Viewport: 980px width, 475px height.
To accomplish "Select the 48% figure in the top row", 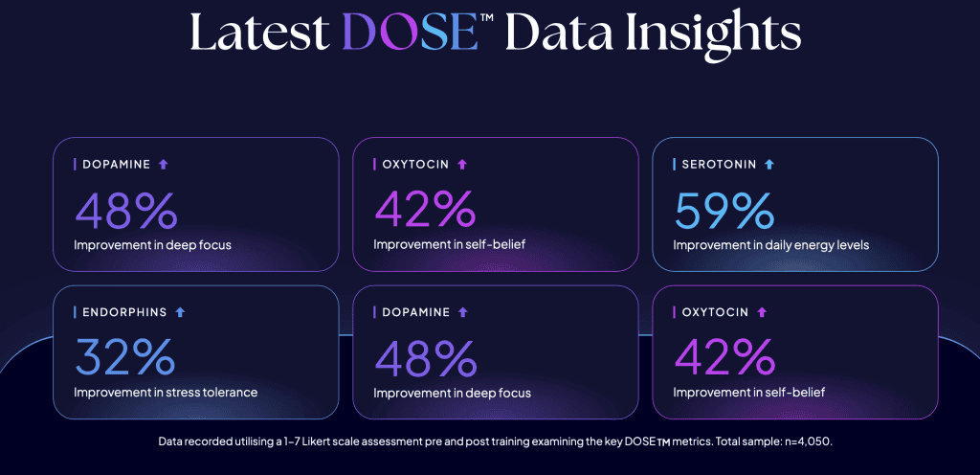I will click(x=125, y=210).
